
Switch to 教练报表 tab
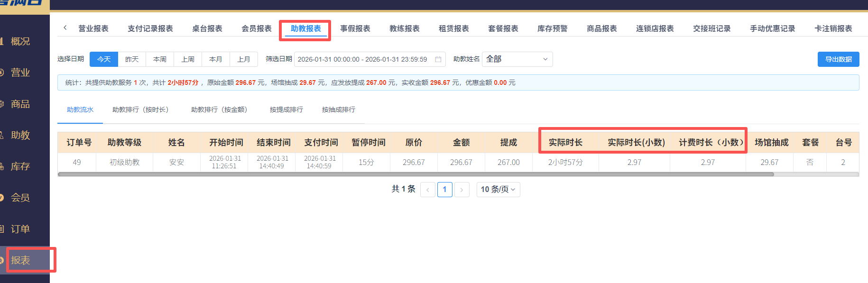point(405,28)
